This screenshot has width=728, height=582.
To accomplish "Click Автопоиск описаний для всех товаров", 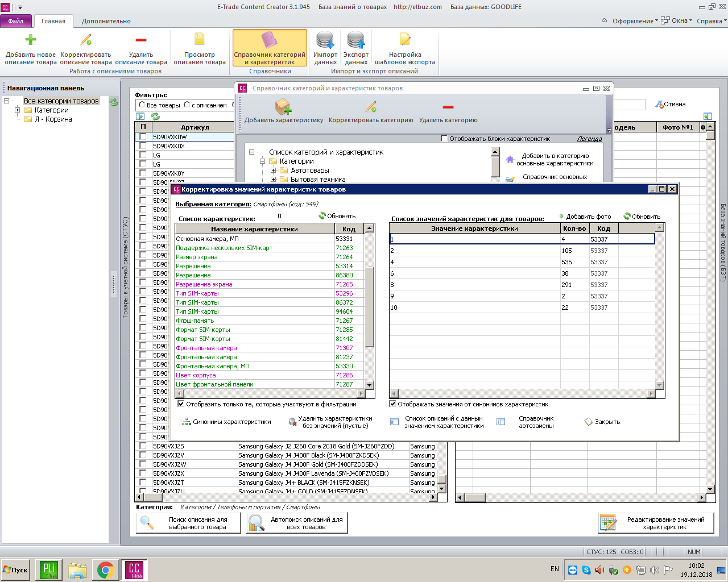I will click(x=297, y=523).
